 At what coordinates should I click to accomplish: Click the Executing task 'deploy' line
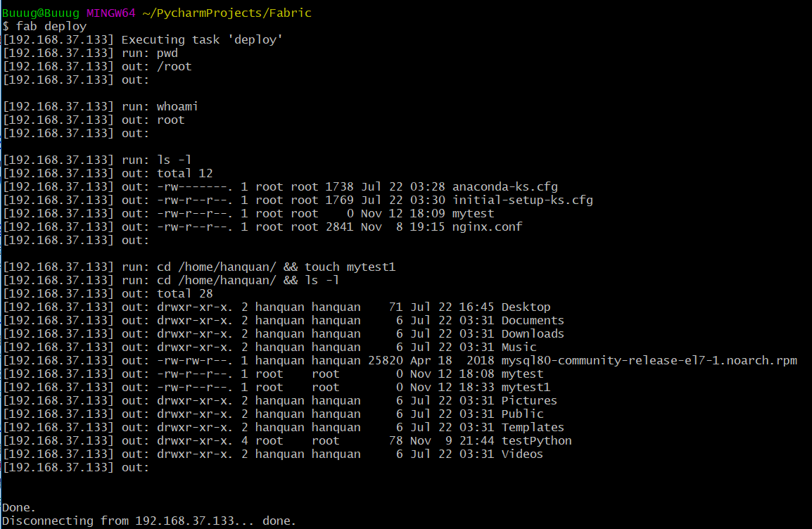click(204, 39)
